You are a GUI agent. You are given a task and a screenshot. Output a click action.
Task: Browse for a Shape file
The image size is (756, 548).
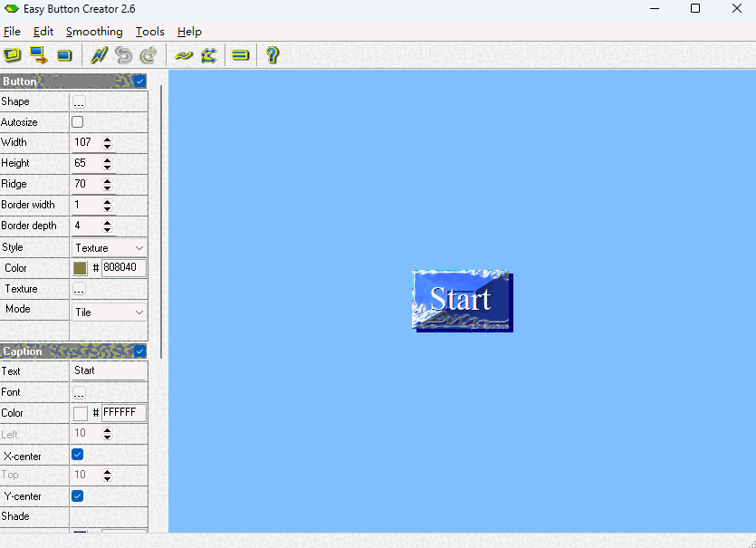tap(78, 101)
